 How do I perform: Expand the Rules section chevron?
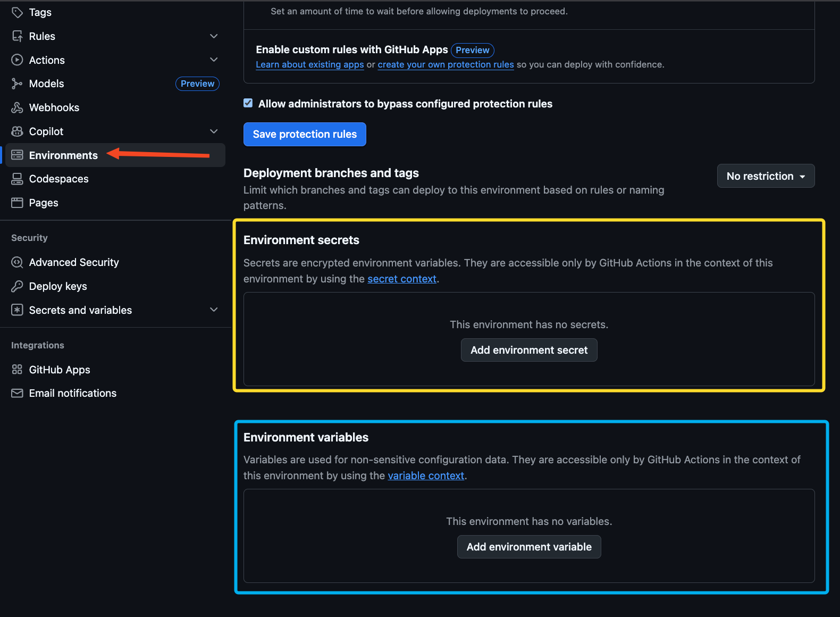point(214,36)
